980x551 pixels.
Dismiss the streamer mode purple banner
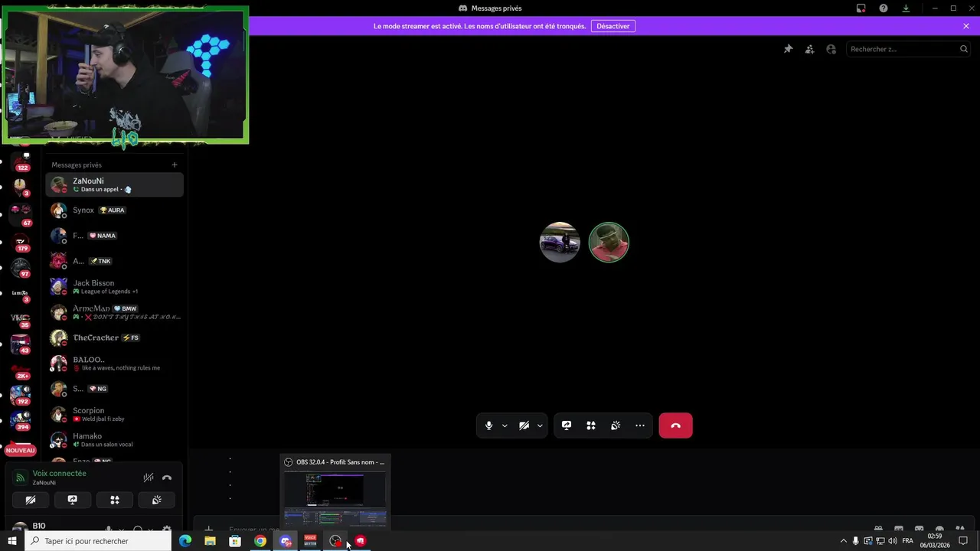(x=966, y=26)
